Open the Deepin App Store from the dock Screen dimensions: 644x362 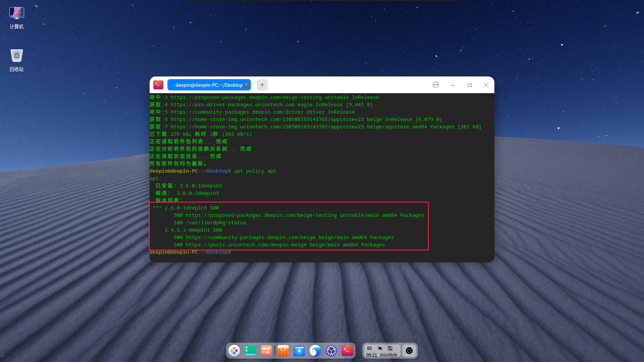[283, 351]
